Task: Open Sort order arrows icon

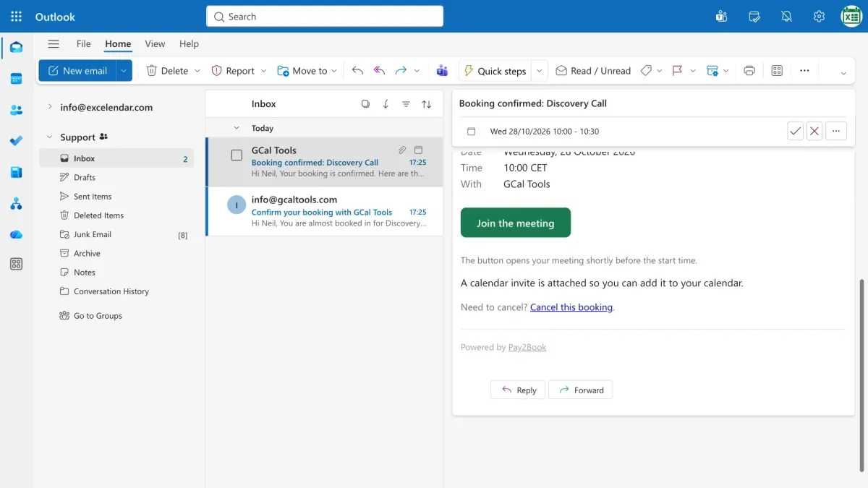Action: [x=427, y=104]
